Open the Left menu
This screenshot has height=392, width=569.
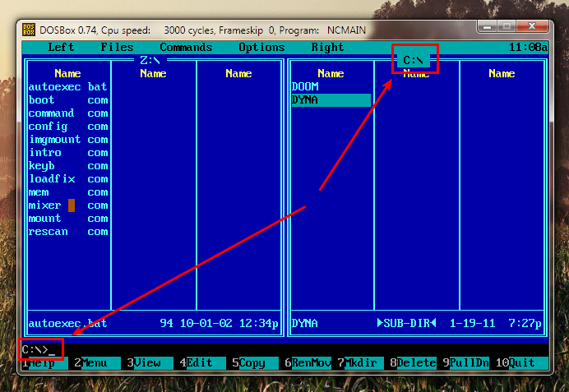coord(61,47)
